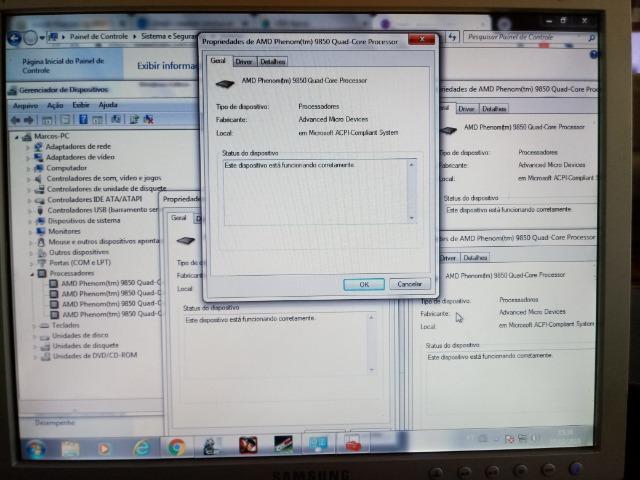Click the system tray clock
This screenshot has width=640, height=480.
[x=566, y=436]
